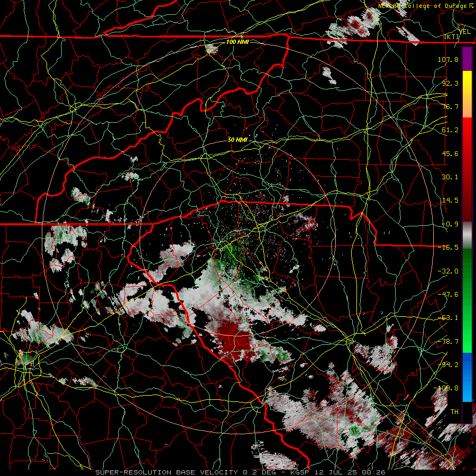Click the 45.6 legend value
The height and width of the screenshot is (476, 476).
coord(450,153)
